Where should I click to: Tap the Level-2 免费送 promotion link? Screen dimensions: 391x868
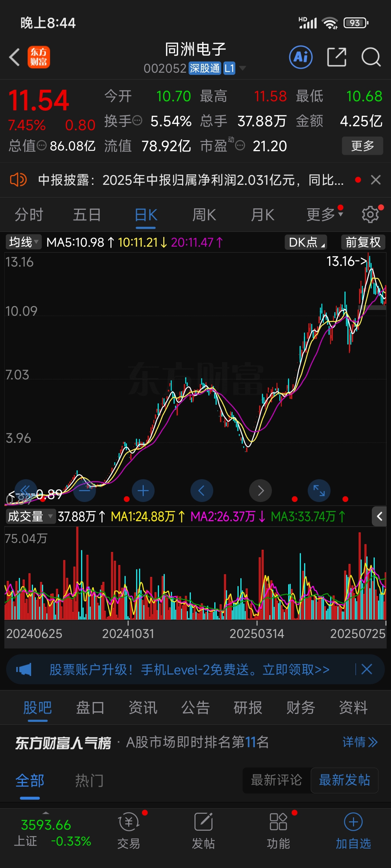[189, 669]
